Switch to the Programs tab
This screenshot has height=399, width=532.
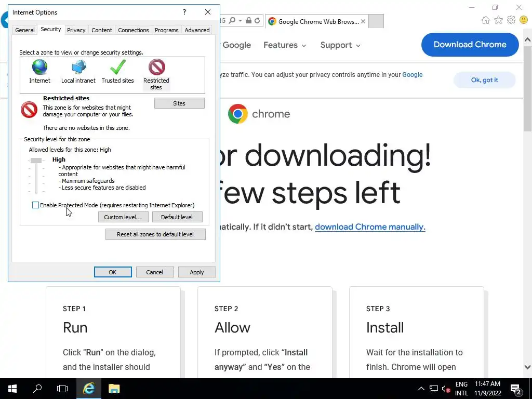(x=167, y=30)
